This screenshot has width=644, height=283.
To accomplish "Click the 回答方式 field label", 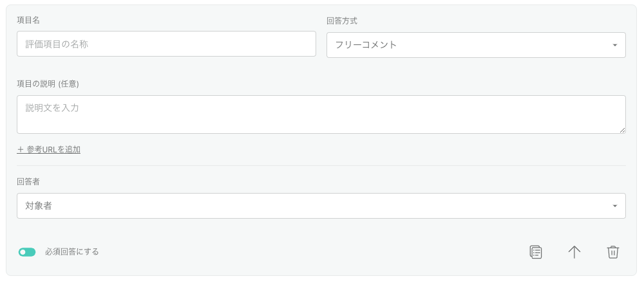I will (x=342, y=21).
